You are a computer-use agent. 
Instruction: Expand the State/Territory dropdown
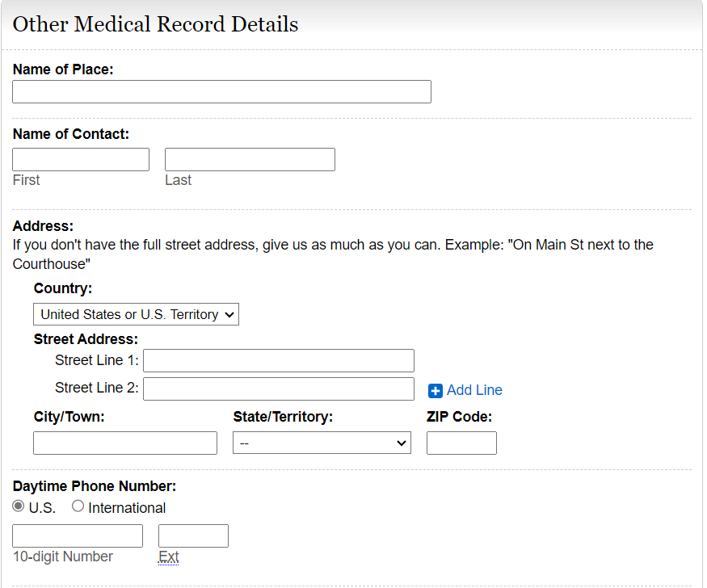[x=322, y=443]
